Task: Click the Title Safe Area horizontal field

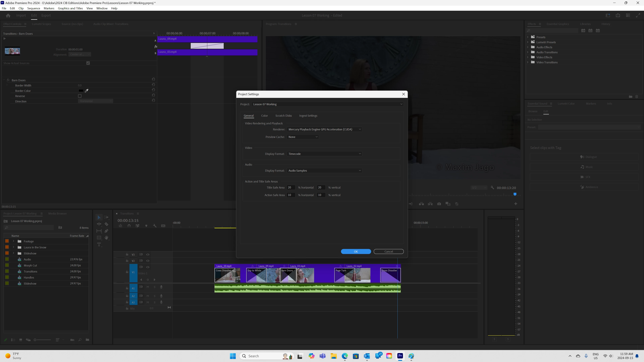Action: [291, 187]
